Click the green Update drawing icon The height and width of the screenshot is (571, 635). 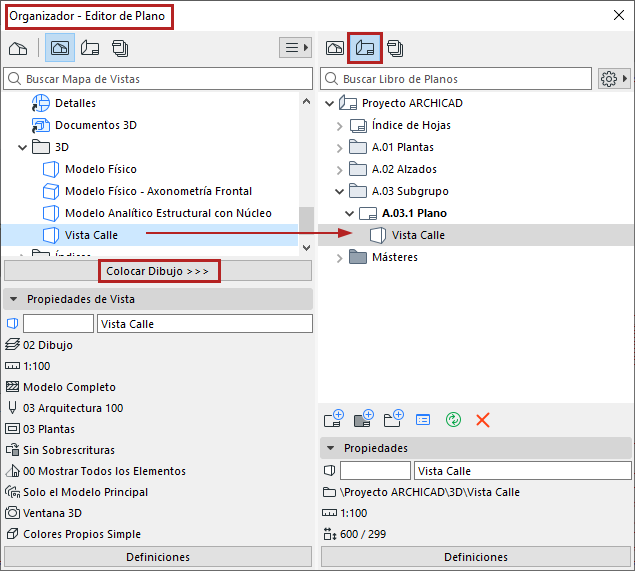[x=453, y=420]
